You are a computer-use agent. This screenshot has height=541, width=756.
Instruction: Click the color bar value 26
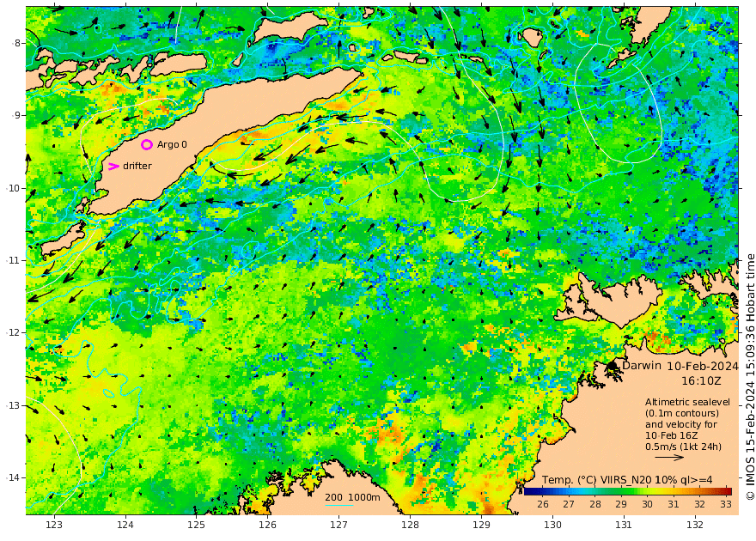[543, 504]
